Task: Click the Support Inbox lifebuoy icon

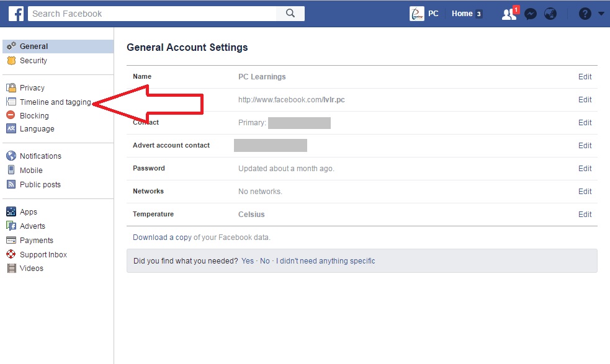Action: click(11, 254)
